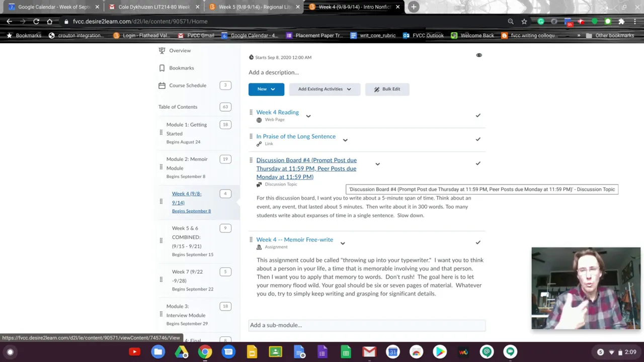The width and height of the screenshot is (644, 362).
Task: Click the Chrome icon on the shelf
Action: tap(205, 352)
